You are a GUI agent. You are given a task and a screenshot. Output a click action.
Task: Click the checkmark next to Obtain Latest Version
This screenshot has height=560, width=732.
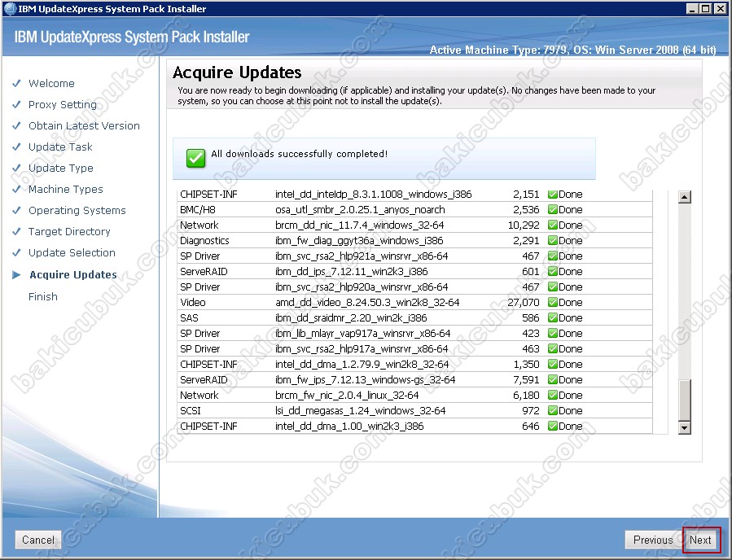[x=16, y=125]
